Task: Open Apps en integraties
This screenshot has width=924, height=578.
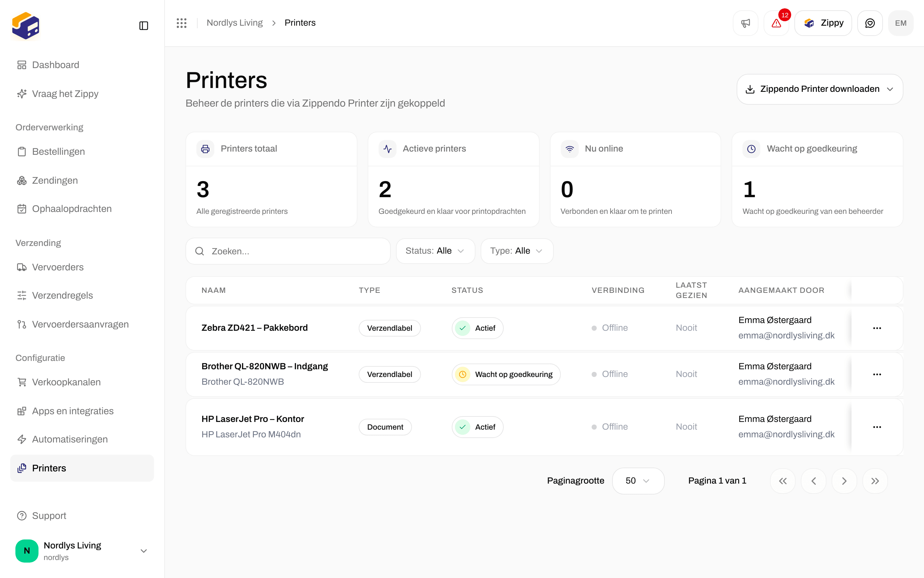Action: [82, 411]
